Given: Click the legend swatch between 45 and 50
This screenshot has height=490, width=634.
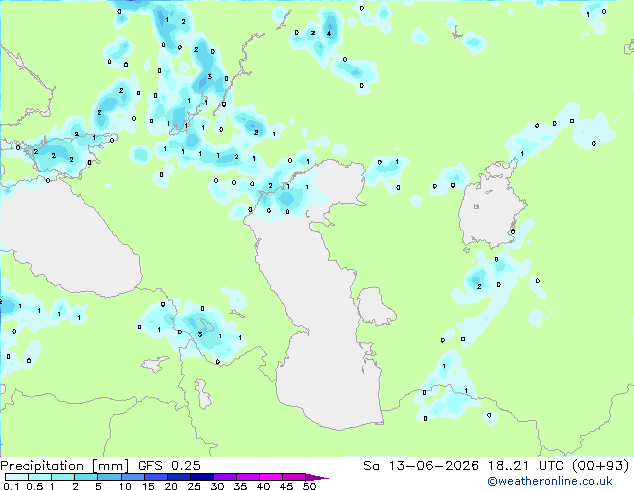Looking at the screenshot, I should pos(294,477).
